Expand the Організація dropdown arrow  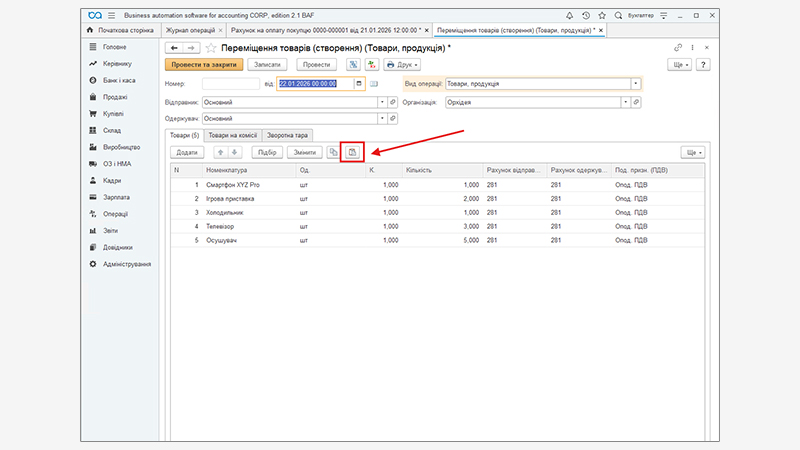click(x=626, y=102)
